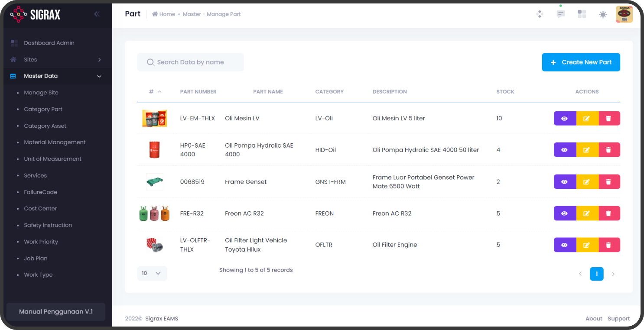Image resolution: width=644 pixels, height=330 pixels.
Task: Delete the Freon AC R32 part
Action: (609, 214)
